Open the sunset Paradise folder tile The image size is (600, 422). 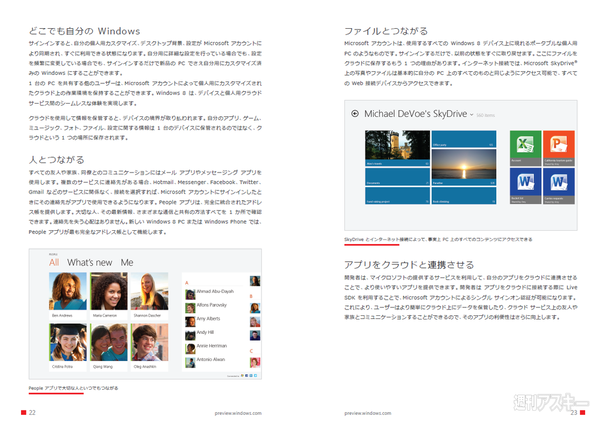point(464,167)
